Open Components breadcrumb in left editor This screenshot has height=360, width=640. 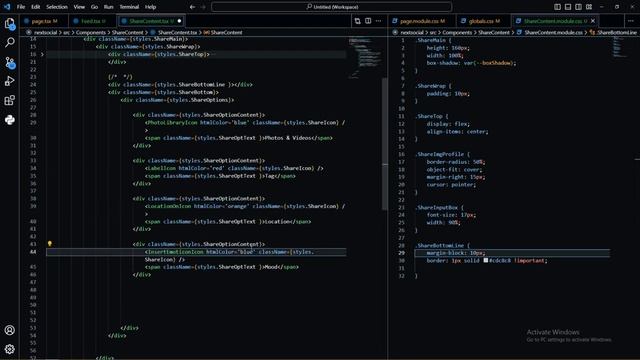[91, 32]
